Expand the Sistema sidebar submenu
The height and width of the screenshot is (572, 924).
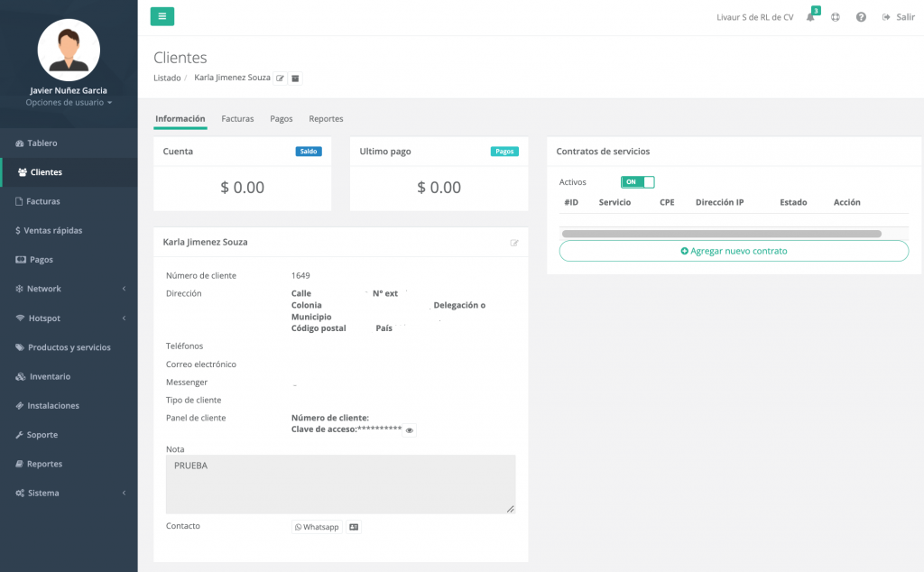[69, 494]
